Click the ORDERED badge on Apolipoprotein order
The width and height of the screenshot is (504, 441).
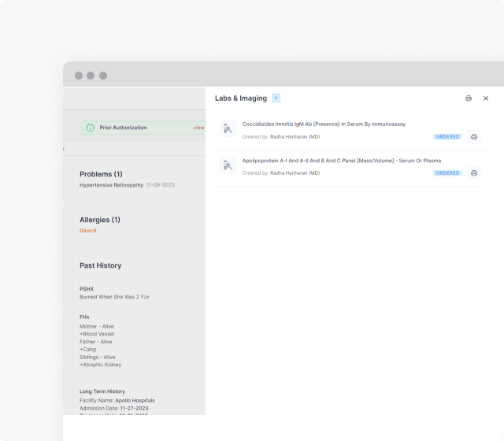447,173
